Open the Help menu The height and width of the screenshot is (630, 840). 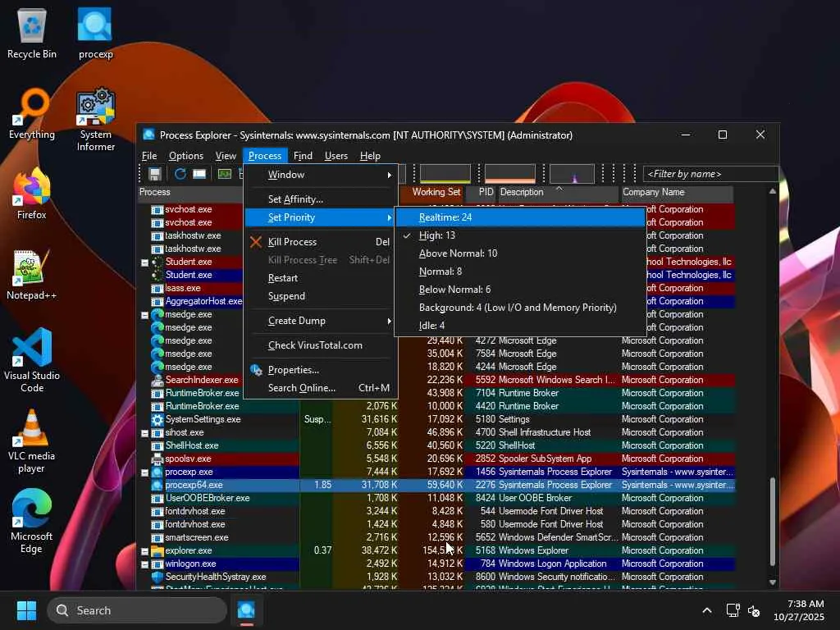(x=370, y=156)
